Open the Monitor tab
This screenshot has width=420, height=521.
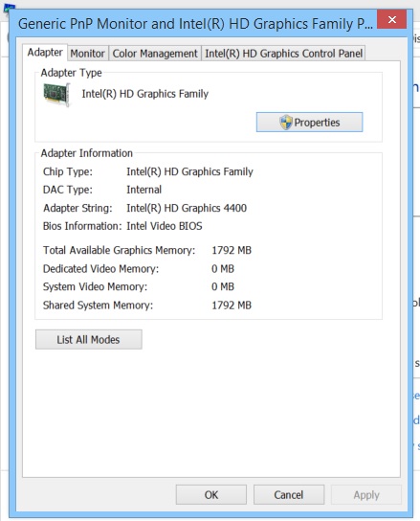(88, 54)
